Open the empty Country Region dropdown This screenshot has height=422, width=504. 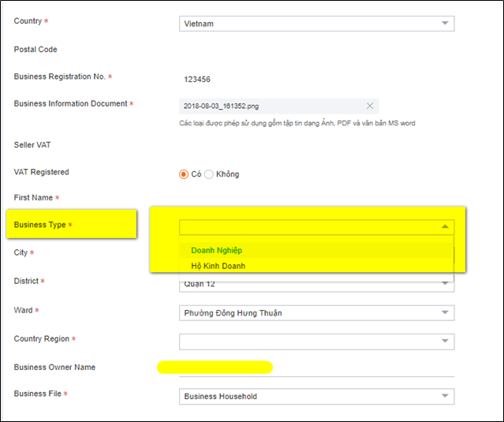(315, 342)
